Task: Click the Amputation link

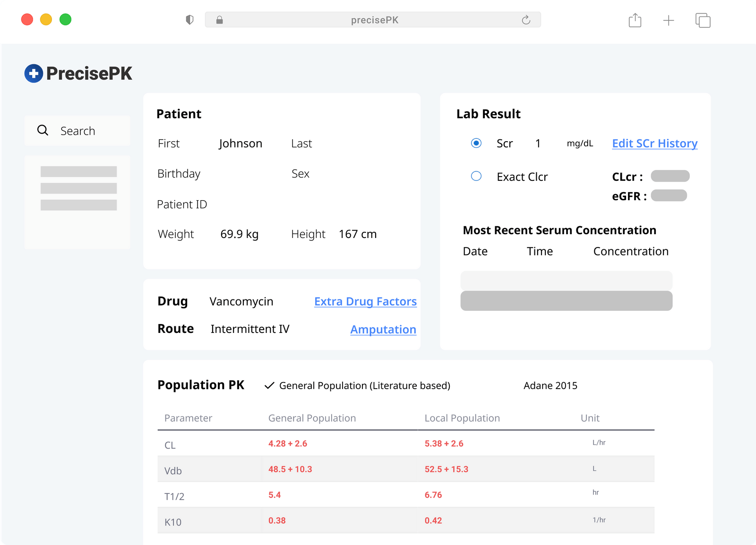Action: click(x=383, y=329)
